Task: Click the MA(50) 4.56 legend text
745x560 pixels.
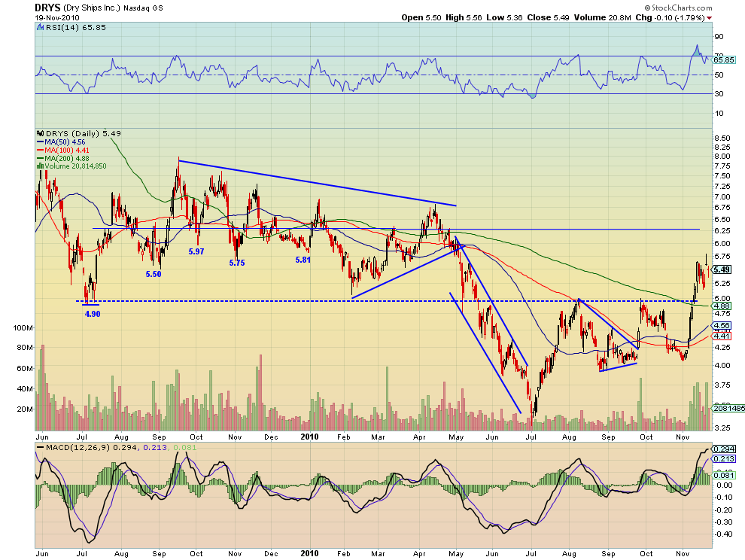Action: click(65, 142)
